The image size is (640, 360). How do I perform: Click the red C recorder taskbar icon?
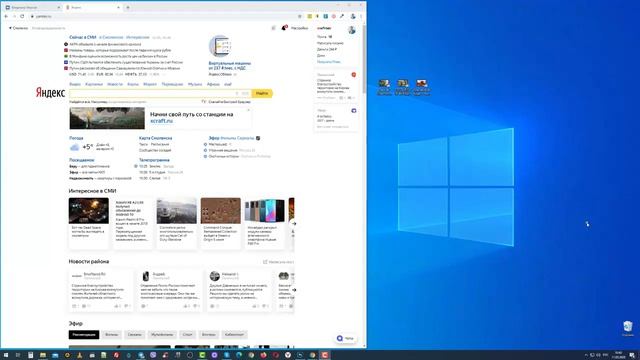324,355
